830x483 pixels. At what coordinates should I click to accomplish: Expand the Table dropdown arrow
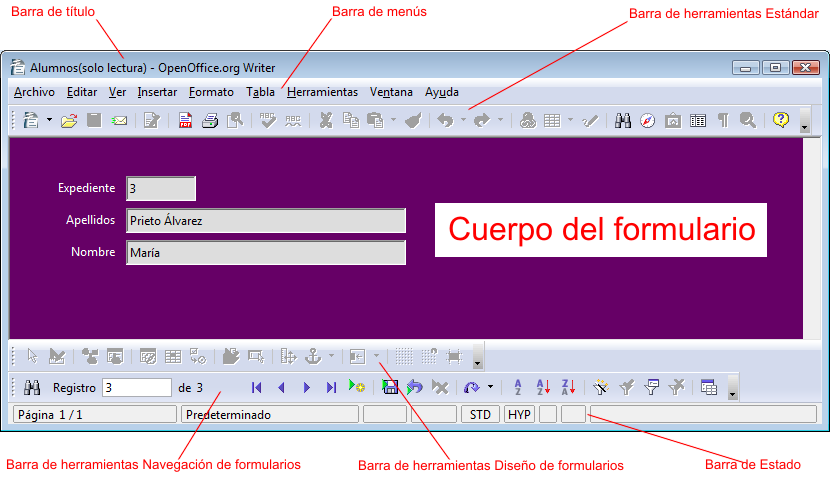coord(570,120)
